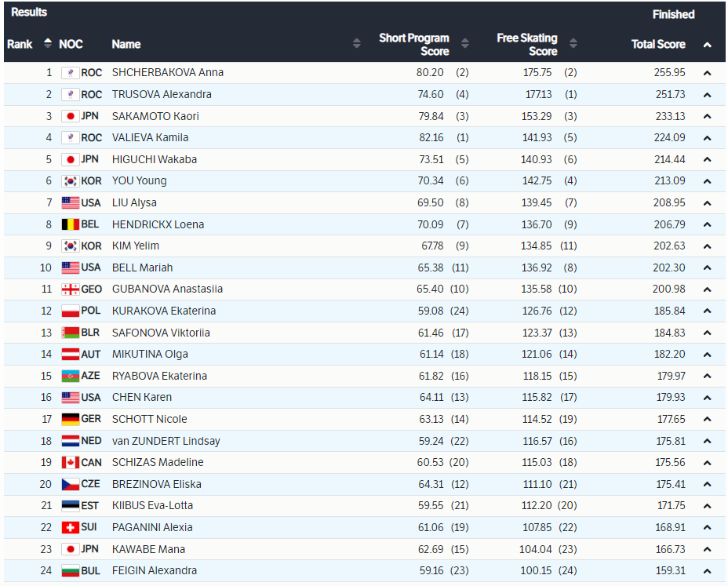Click Belgium flag beside HENDRICKX Loena
This screenshot has width=728, height=586.
tap(71, 224)
